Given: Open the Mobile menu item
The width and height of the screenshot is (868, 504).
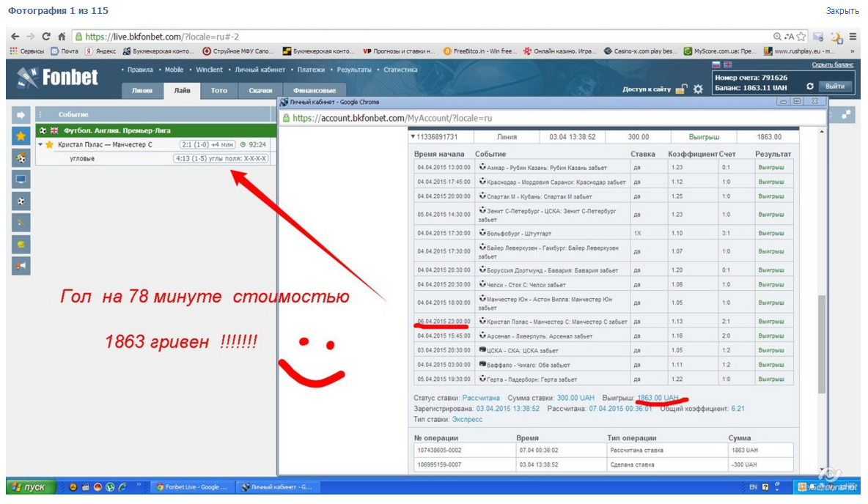Looking at the screenshot, I should point(174,70).
